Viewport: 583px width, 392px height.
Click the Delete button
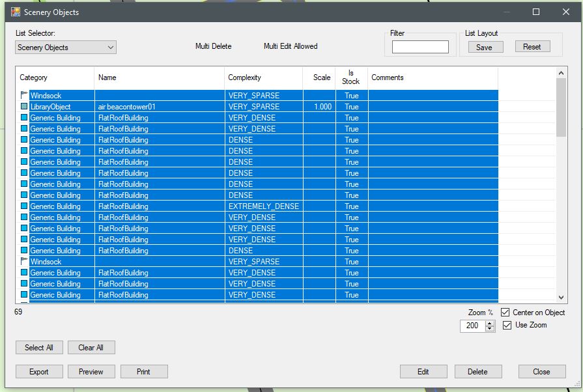(478, 372)
